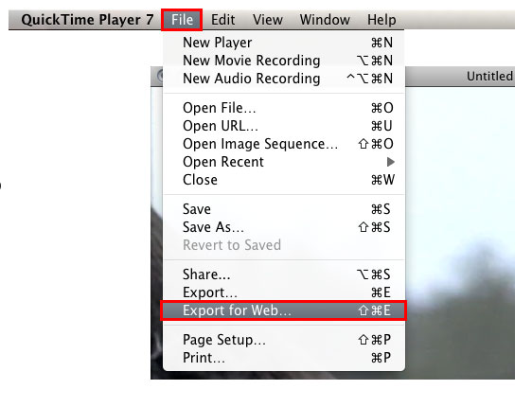The width and height of the screenshot is (532, 407).
Task: Open the View menu
Action: point(268,20)
